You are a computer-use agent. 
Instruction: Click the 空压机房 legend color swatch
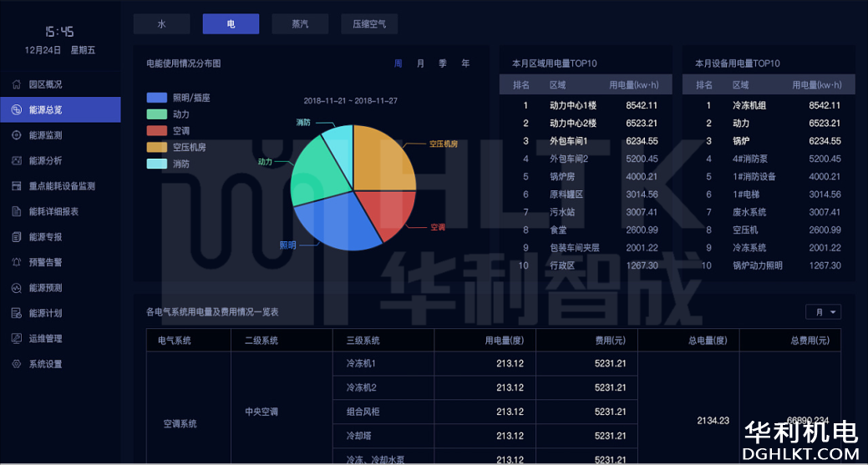coord(156,148)
